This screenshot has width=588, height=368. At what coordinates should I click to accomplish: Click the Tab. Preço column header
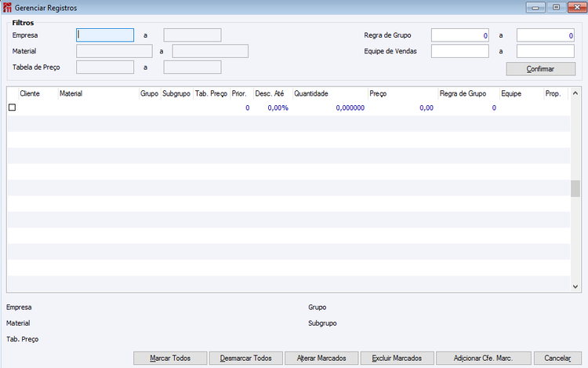tap(212, 94)
